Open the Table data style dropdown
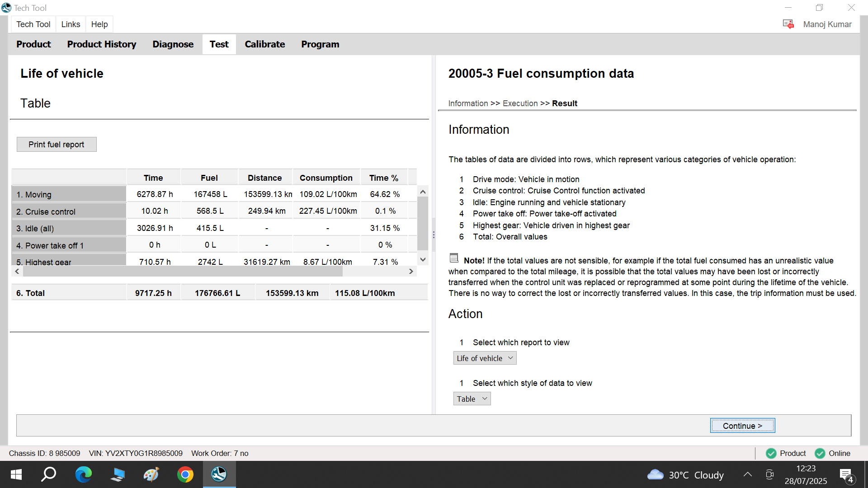The height and width of the screenshot is (488, 868). click(472, 399)
